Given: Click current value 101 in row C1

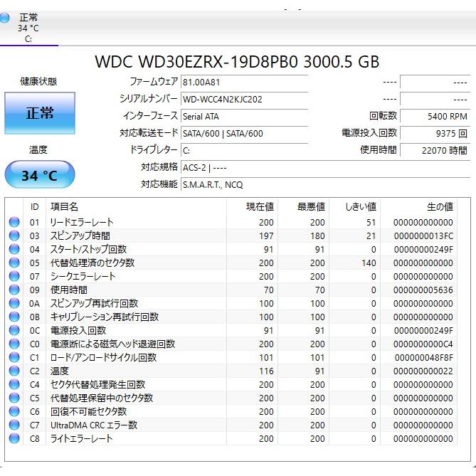Looking at the screenshot, I should (x=266, y=358).
